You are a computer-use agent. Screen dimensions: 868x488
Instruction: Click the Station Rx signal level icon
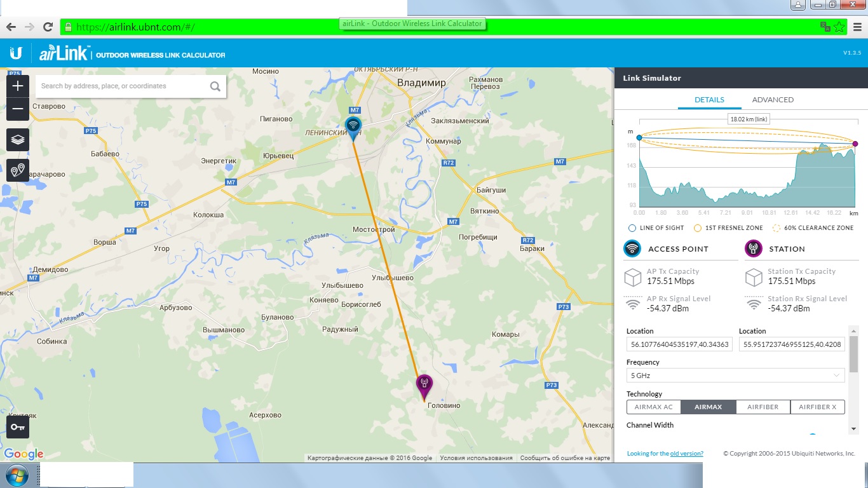pos(754,303)
